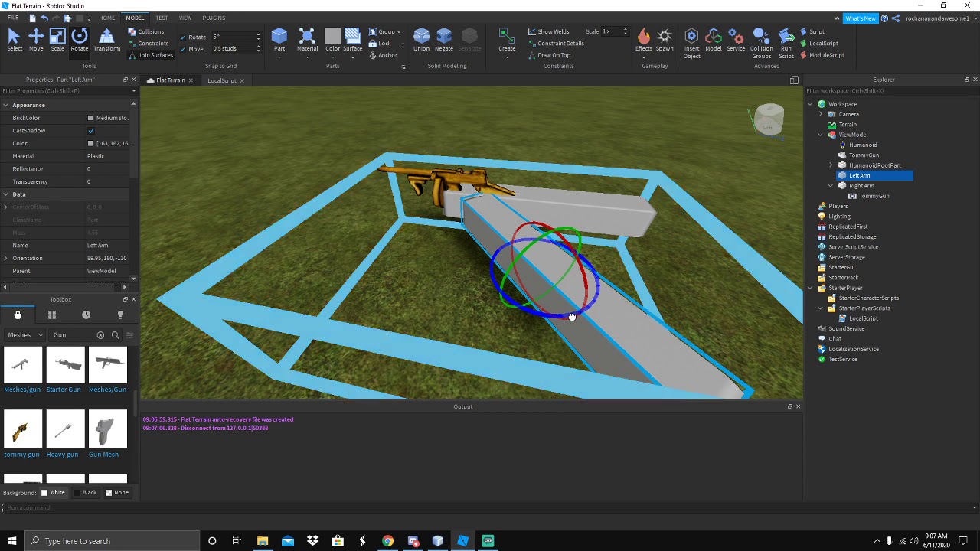Create a constraint with Create
This screenshot has height=551, width=980.
coord(507,40)
